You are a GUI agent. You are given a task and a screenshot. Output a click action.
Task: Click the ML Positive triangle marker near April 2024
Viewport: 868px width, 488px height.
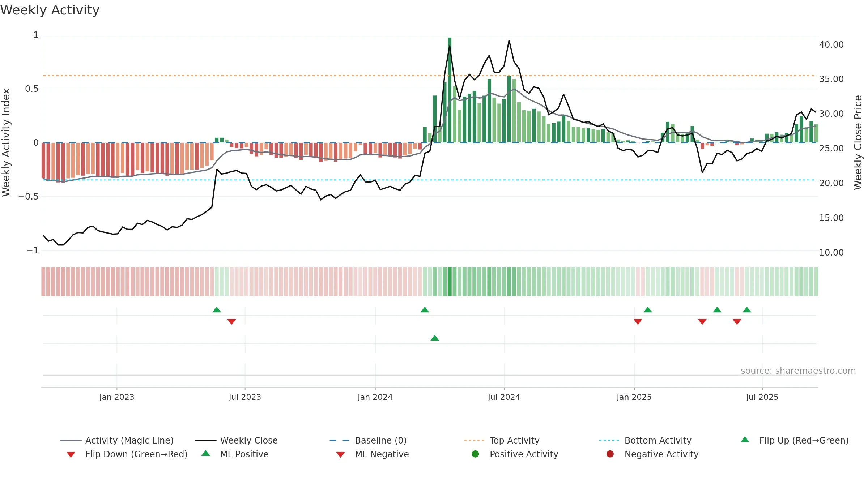click(435, 338)
